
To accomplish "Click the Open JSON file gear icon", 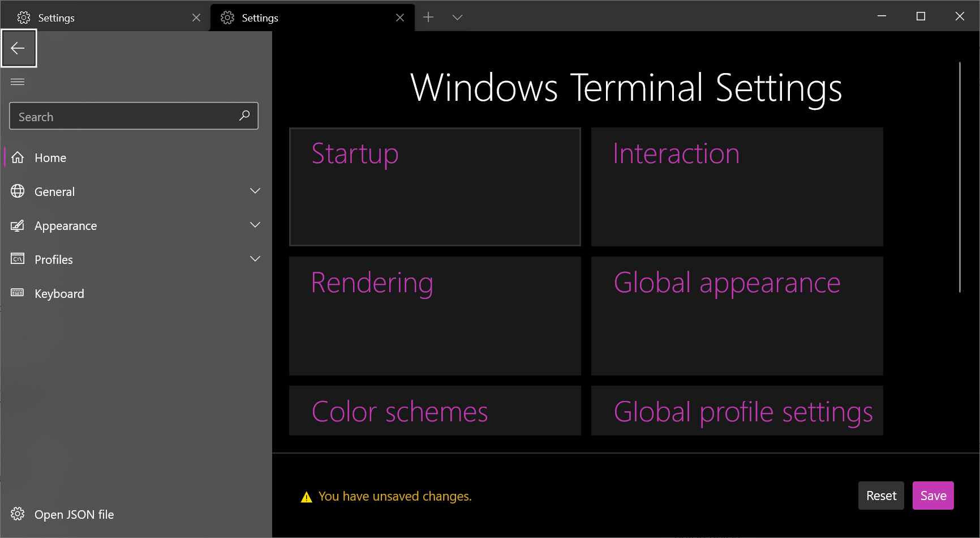I will 18,514.
